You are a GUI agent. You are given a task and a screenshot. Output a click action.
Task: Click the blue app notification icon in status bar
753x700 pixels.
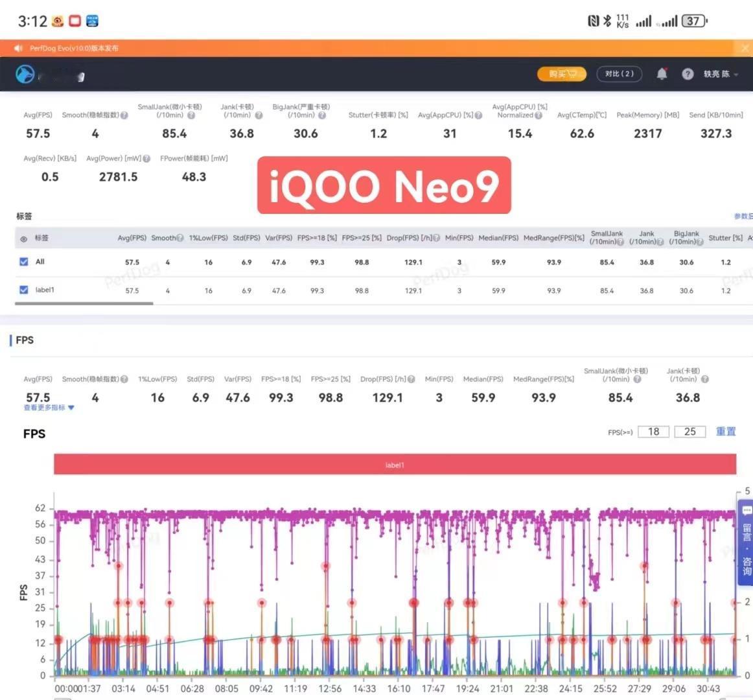tap(92, 21)
